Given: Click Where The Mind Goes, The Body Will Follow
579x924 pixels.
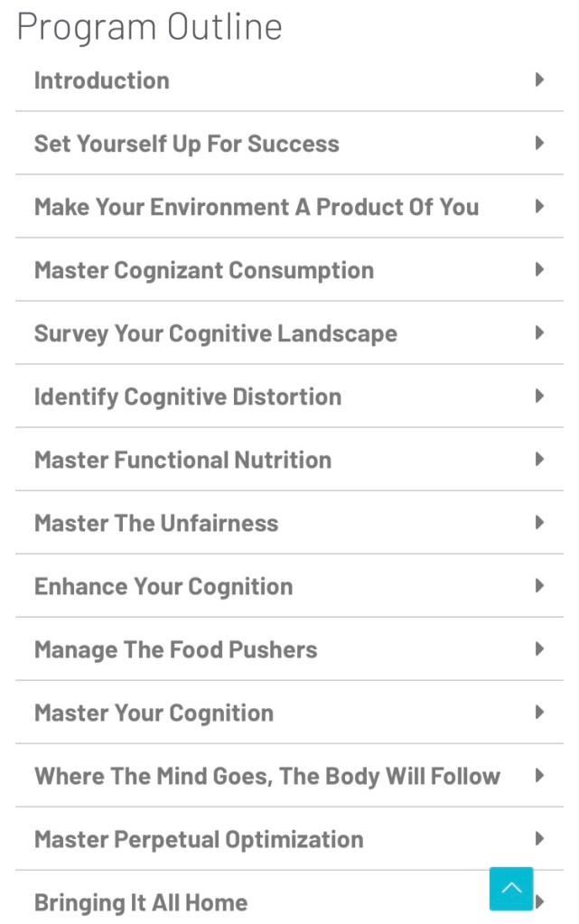Looking at the screenshot, I should [x=266, y=776].
